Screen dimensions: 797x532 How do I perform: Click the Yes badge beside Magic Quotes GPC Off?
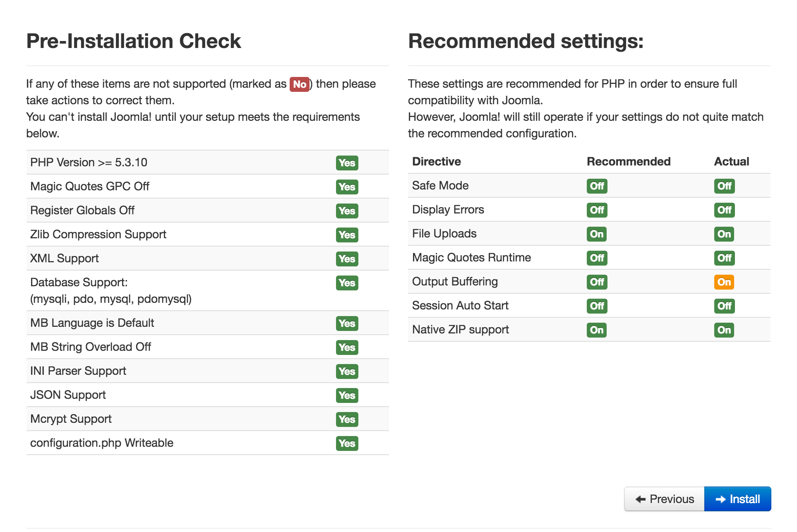347,187
